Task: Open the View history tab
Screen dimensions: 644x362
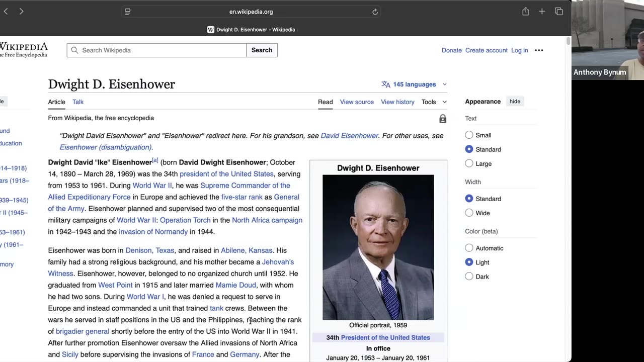Action: coord(397,102)
